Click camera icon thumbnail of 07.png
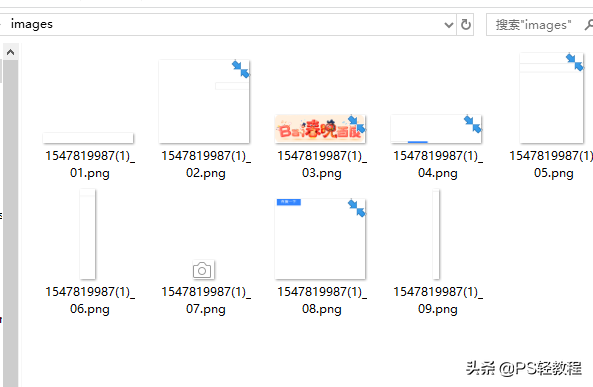This screenshot has width=593, height=387. (203, 270)
